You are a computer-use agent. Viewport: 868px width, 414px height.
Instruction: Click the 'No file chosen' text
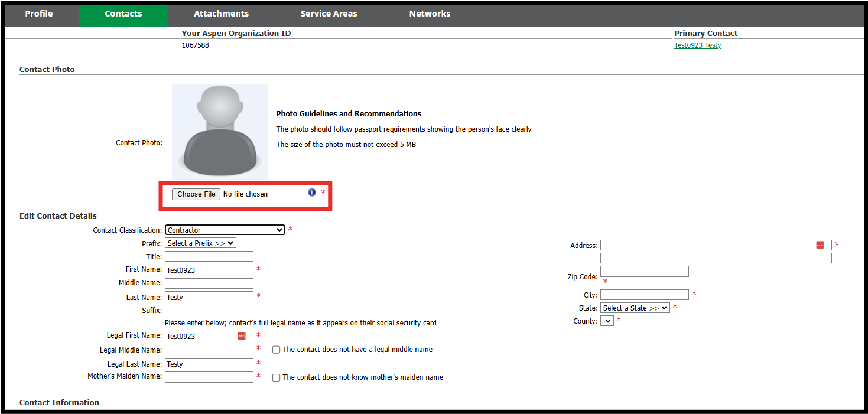click(245, 194)
